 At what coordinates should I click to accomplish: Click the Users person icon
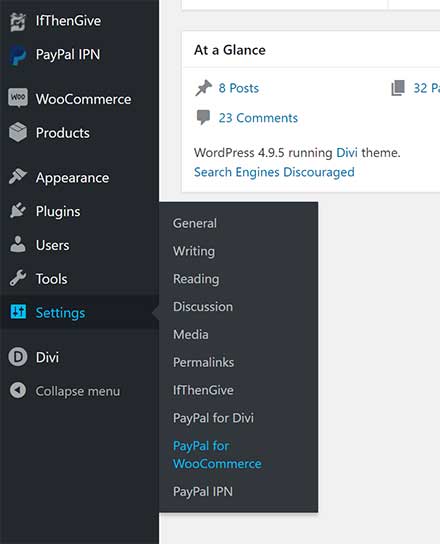pos(18,244)
